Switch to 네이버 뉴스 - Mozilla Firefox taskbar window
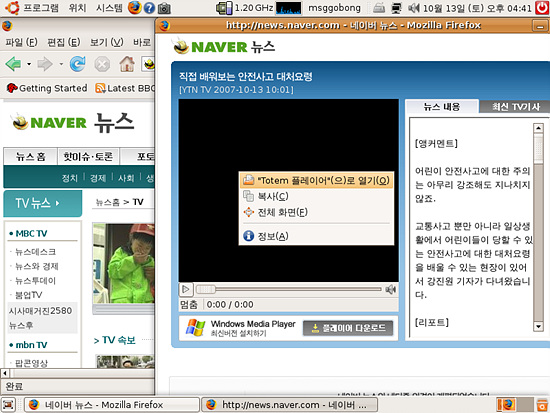This screenshot has height=413, width=550. (x=112, y=405)
